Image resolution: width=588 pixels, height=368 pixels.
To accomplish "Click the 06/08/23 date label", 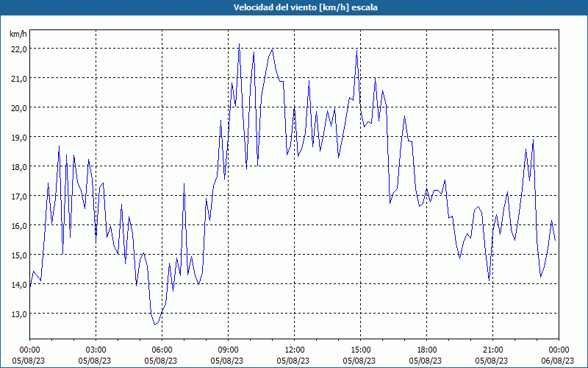I will 558,361.
